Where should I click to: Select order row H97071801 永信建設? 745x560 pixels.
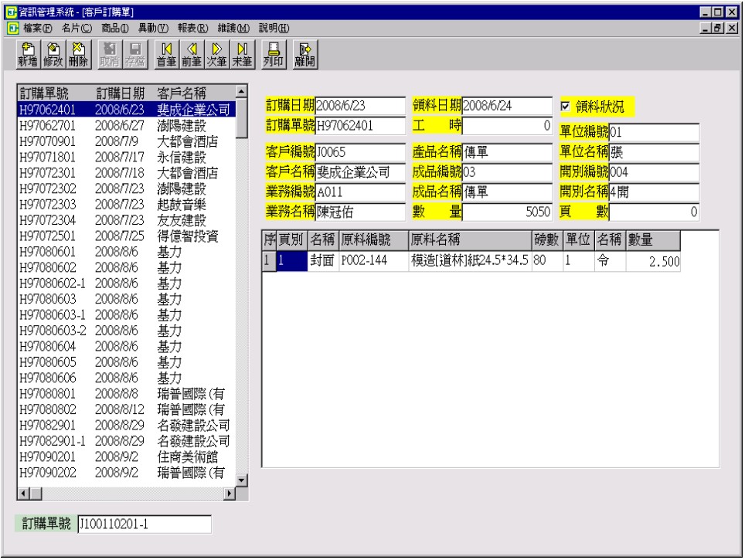tap(127, 158)
